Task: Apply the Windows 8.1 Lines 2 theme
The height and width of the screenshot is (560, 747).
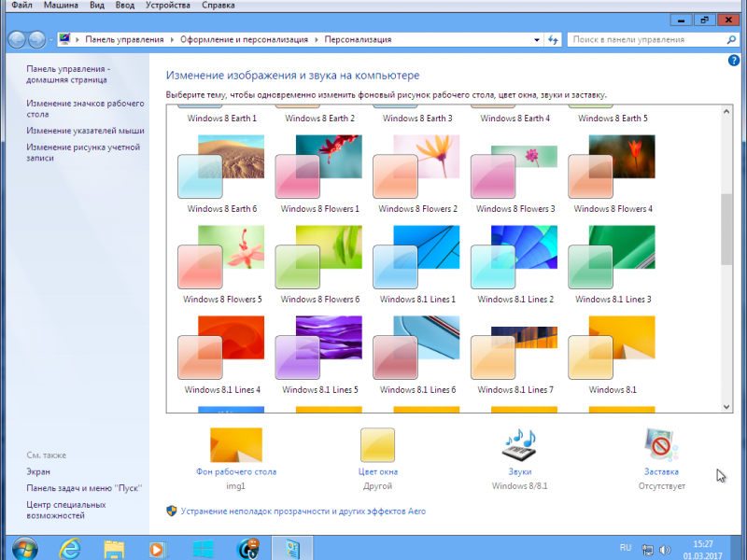Action: point(515,264)
